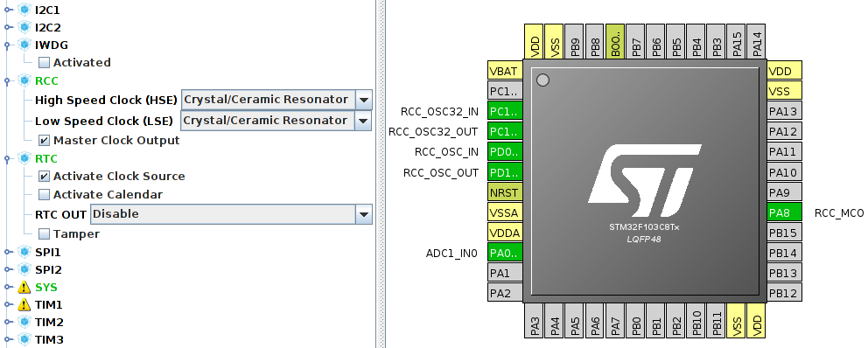Click the yellow warning icon beside TIM1
868x348 pixels.
point(24,305)
